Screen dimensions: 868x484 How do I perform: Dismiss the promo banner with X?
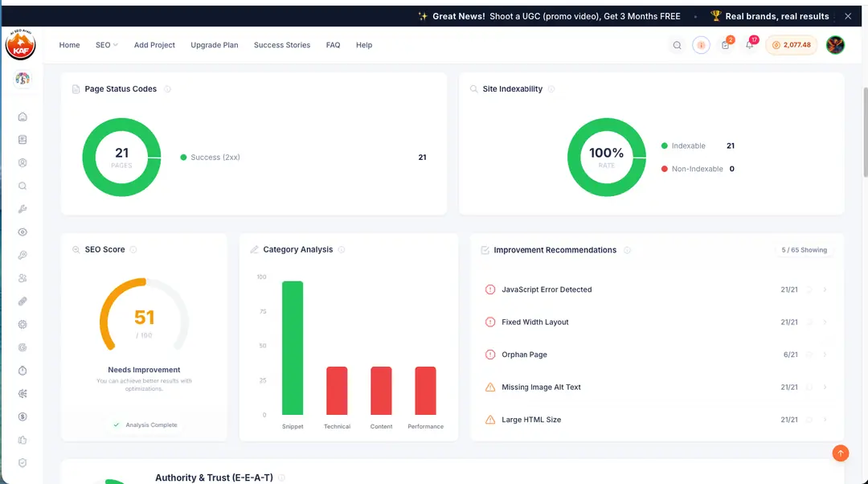[x=848, y=16]
